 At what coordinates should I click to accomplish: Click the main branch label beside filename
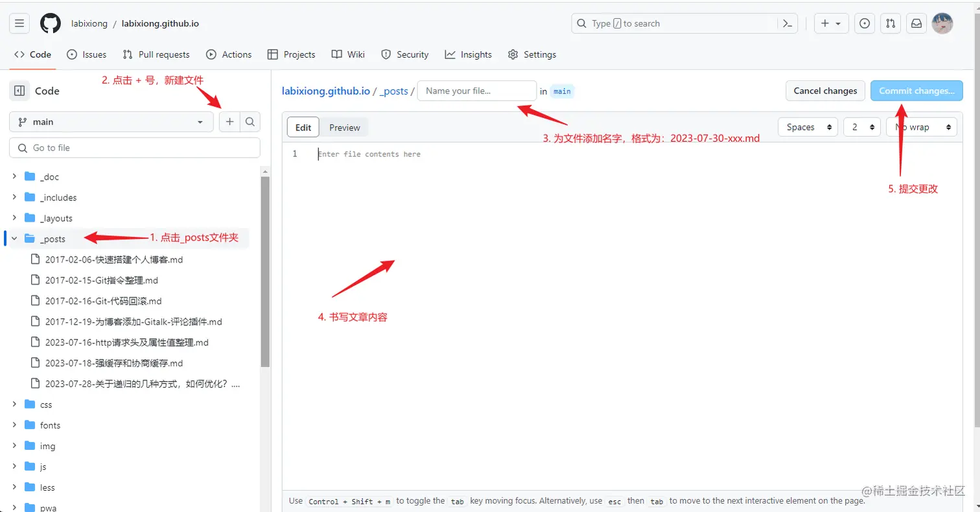(x=562, y=91)
